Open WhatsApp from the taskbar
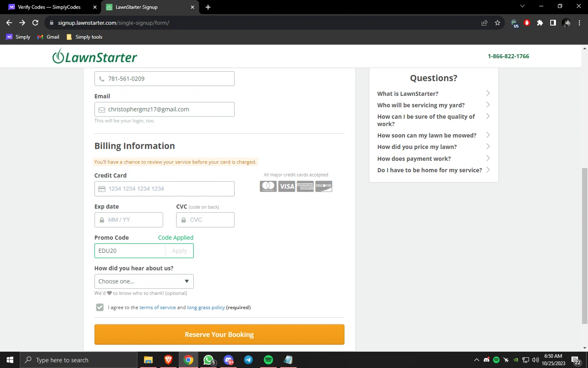This screenshot has height=368, width=588. click(209, 360)
